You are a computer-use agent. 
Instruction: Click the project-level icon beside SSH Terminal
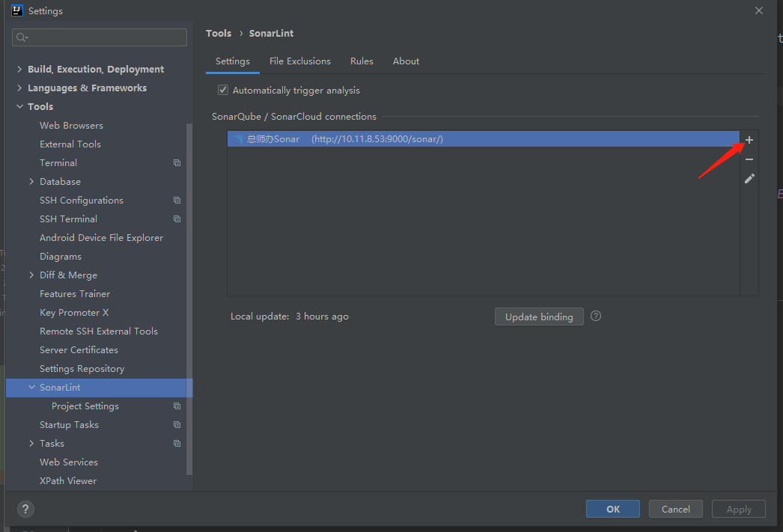coord(177,219)
